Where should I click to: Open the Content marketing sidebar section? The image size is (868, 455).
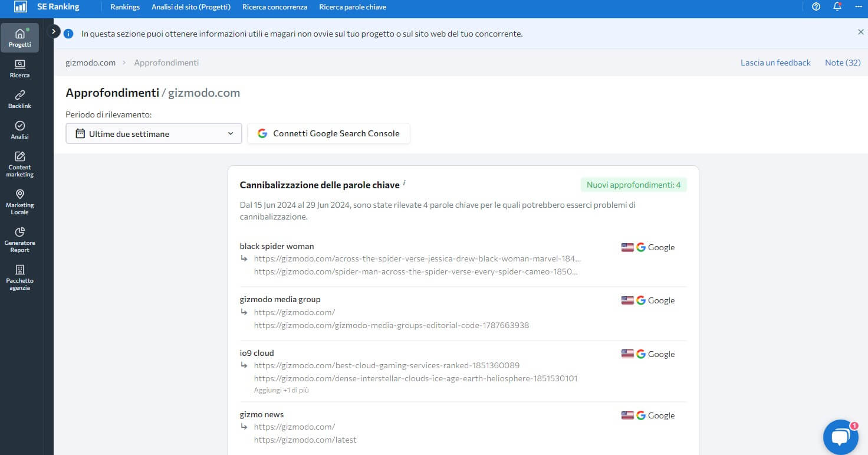[19, 164]
